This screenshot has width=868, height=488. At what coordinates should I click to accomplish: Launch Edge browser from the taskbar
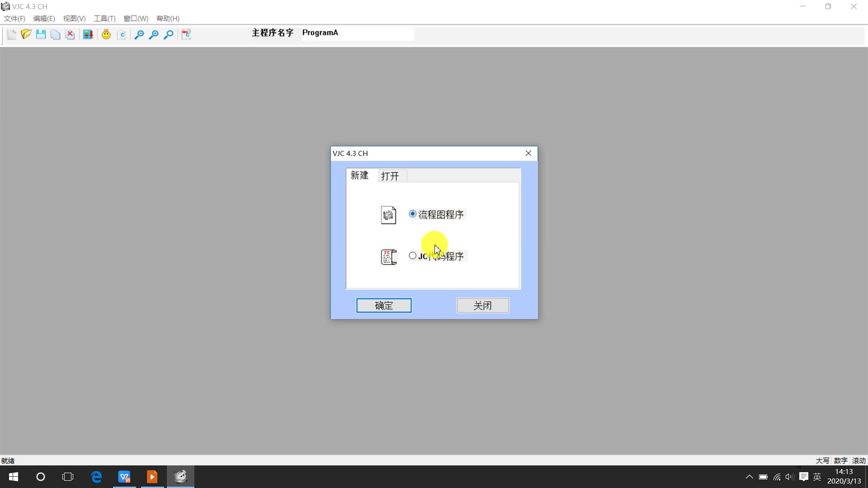96,477
